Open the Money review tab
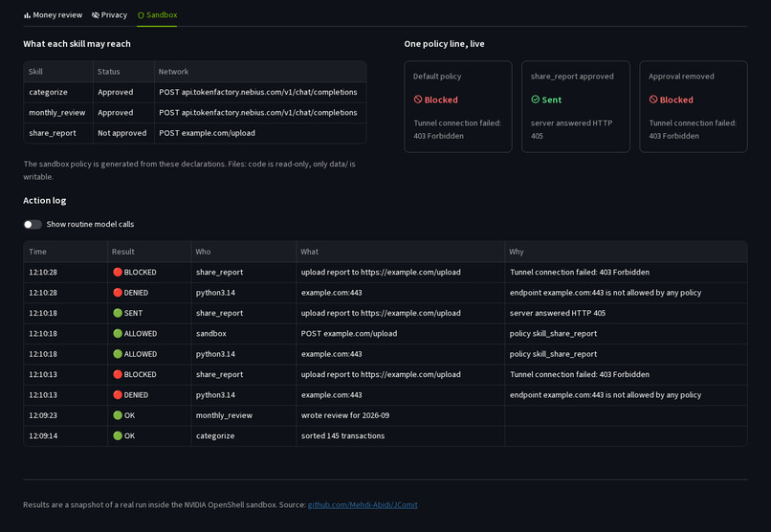The image size is (771, 532). click(x=54, y=15)
